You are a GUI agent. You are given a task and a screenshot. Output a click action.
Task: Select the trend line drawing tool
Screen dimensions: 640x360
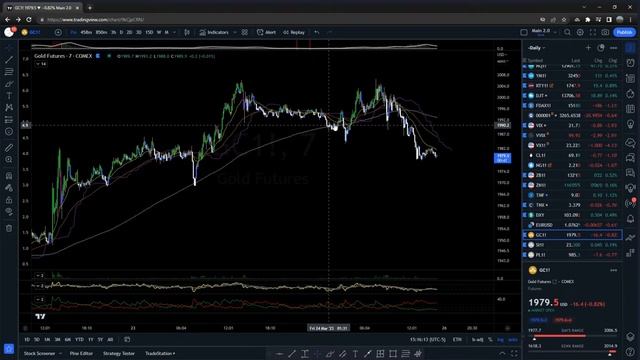coord(9,60)
